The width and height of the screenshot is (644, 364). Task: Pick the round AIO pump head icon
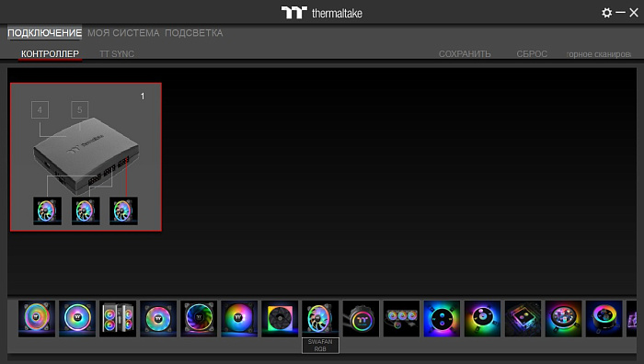[x=361, y=318]
